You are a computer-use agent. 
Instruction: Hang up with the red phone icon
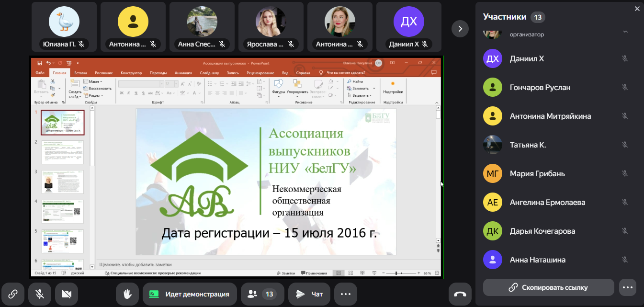pos(460,294)
